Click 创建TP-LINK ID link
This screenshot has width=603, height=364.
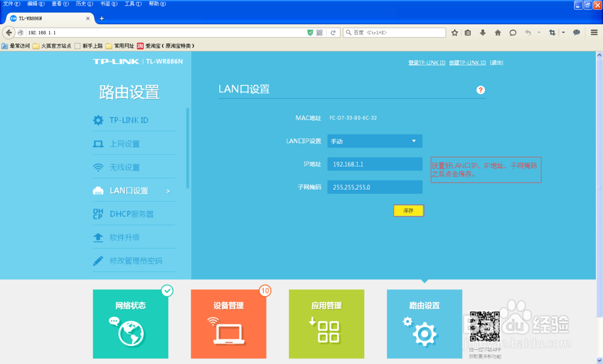(468, 63)
